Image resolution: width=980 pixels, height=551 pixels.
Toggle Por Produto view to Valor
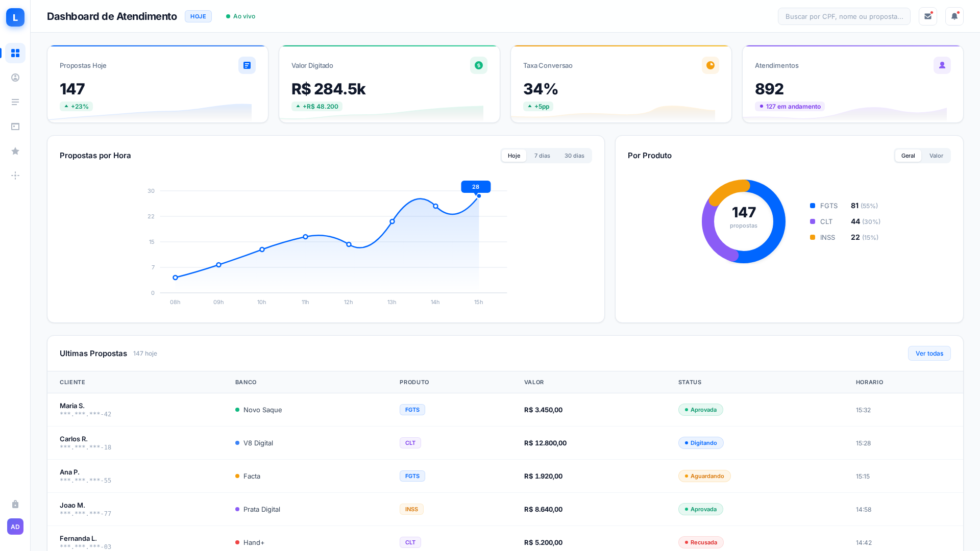[x=936, y=156]
